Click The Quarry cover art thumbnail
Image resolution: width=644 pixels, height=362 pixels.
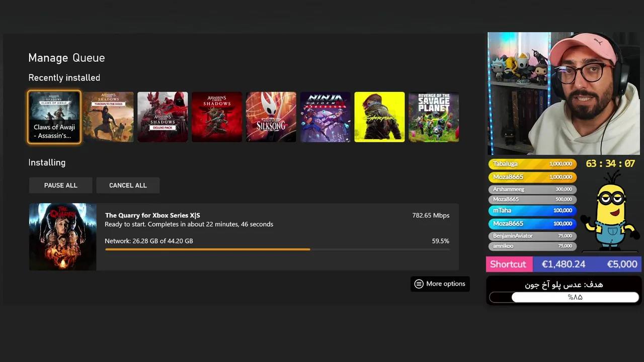[x=62, y=237]
